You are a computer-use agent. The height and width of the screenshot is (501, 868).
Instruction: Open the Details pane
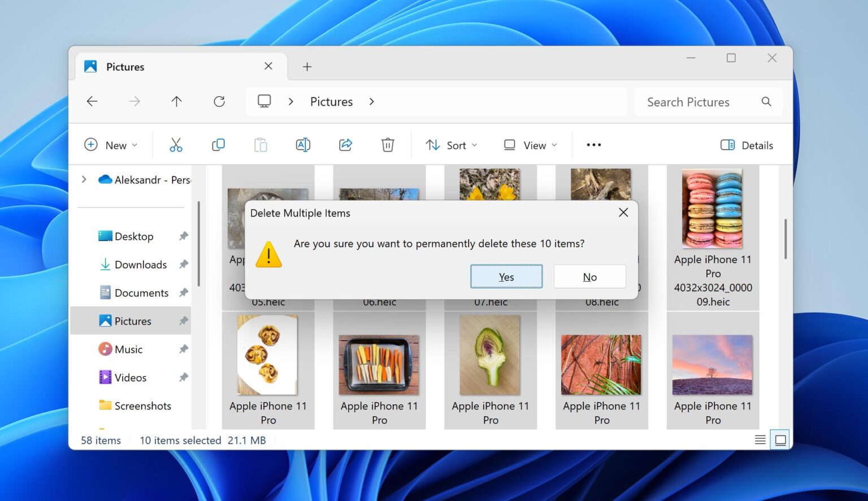(747, 145)
